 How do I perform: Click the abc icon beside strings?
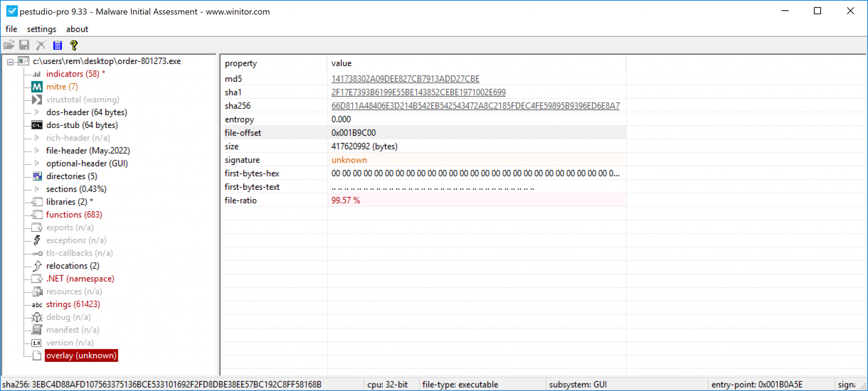click(x=36, y=305)
